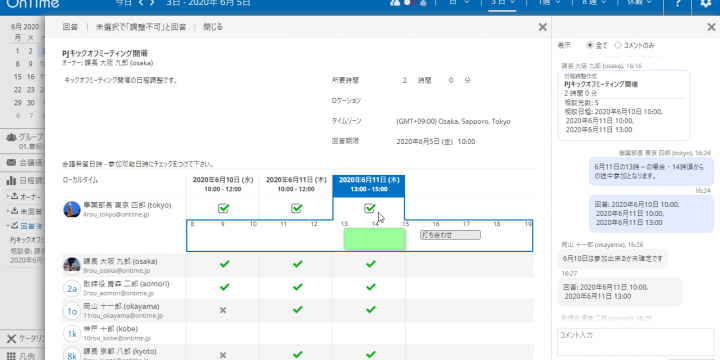Screen dimensions: 720x360
Task: Click 未選択で「調整不可」と回答 menu item
Action: click(x=141, y=27)
